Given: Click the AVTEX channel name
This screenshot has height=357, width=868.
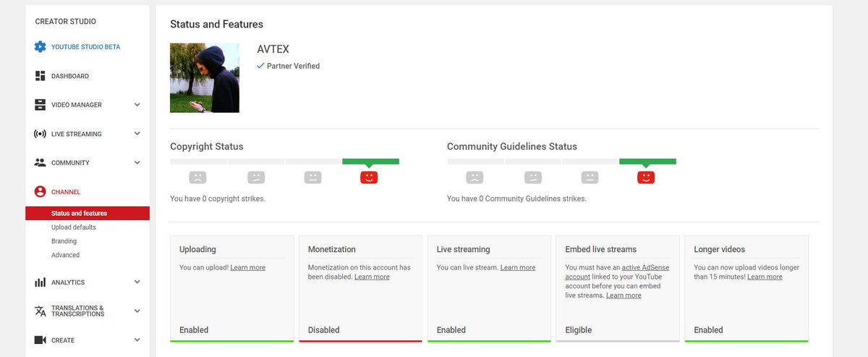Looking at the screenshot, I should tap(273, 49).
